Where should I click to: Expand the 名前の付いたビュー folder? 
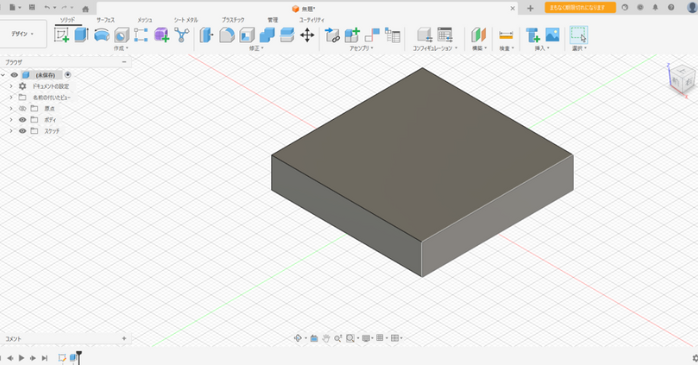[x=11, y=97]
